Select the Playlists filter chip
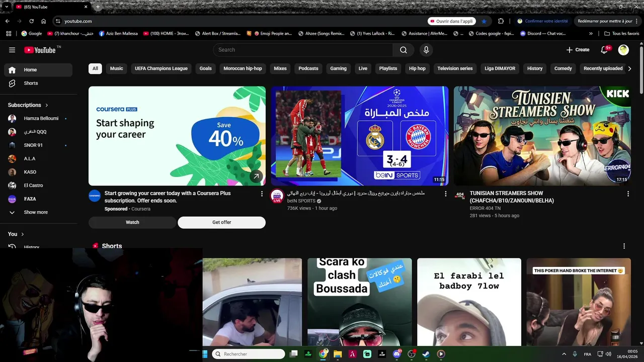 pos(388,68)
